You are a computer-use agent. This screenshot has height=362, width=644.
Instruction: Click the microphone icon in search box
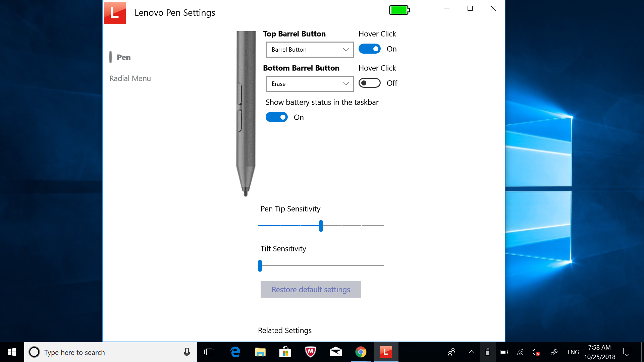187,352
